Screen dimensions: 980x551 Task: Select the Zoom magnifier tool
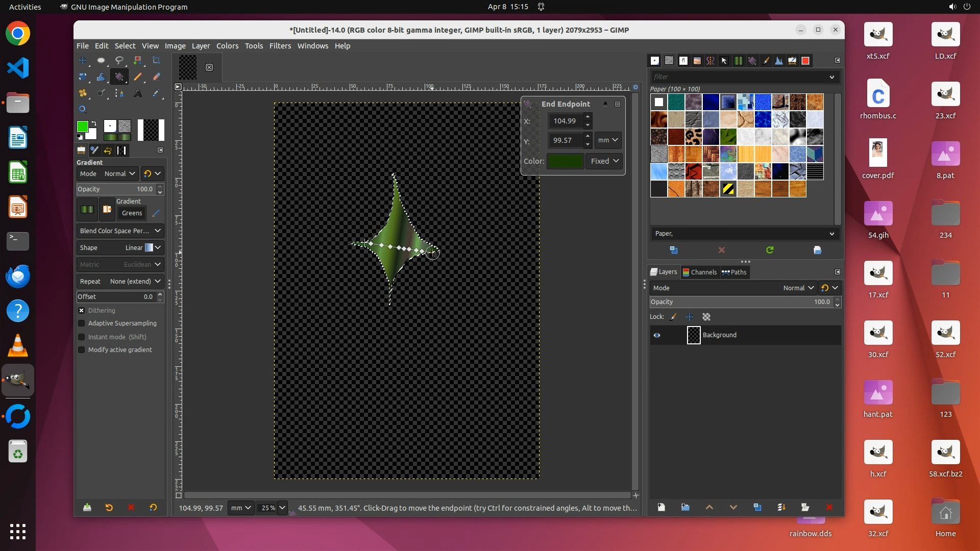tap(83, 109)
